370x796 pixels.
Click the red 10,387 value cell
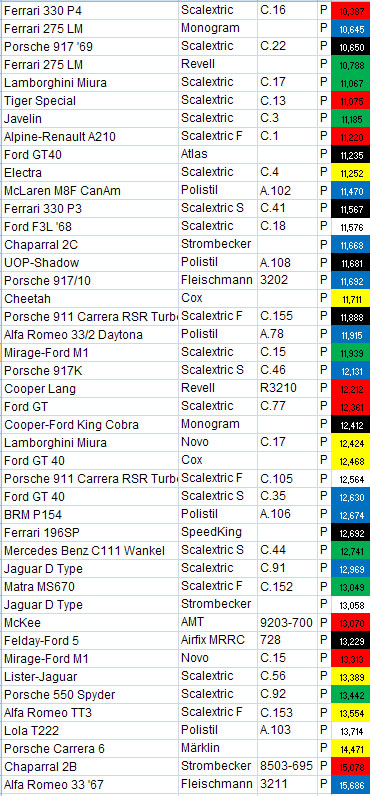point(350,11)
